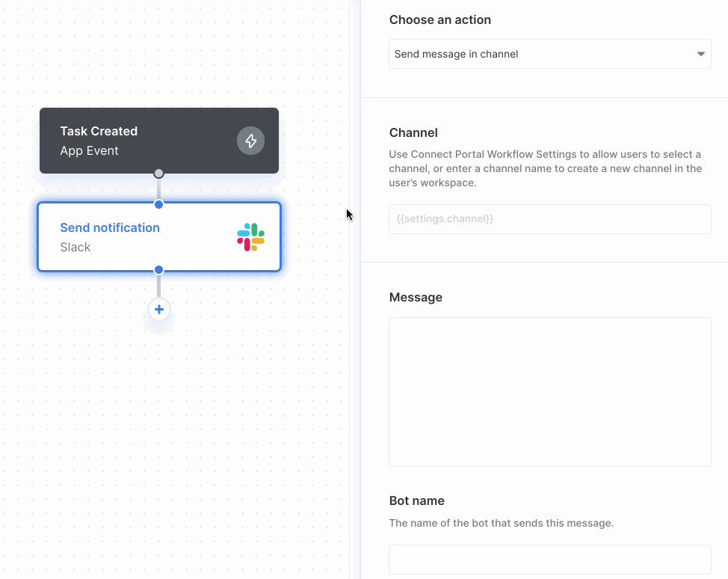Click inside the Message text area
The height and width of the screenshot is (579, 728).
pyautogui.click(x=550, y=391)
